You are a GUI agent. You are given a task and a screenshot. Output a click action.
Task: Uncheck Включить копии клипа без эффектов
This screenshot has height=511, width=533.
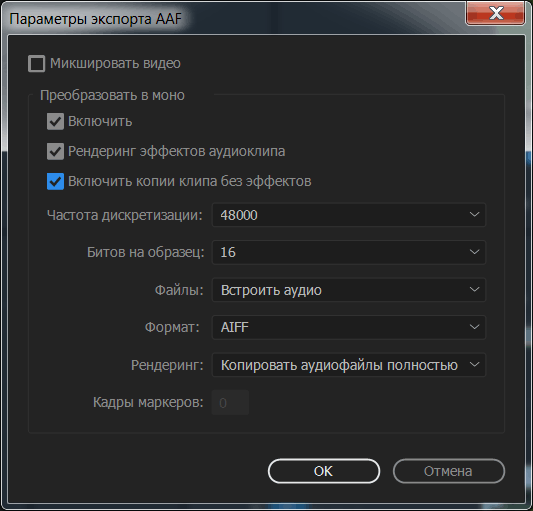tap(55, 181)
